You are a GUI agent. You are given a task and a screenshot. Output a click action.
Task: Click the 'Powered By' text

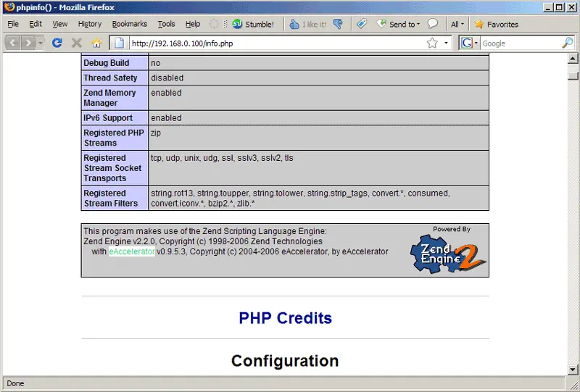point(452,229)
